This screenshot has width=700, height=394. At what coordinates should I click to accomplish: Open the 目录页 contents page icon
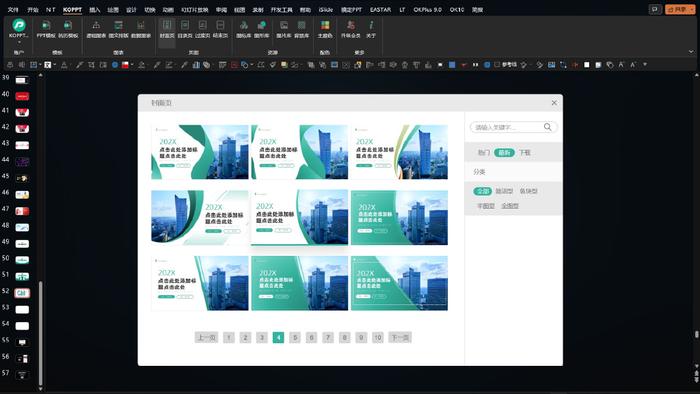point(185,29)
